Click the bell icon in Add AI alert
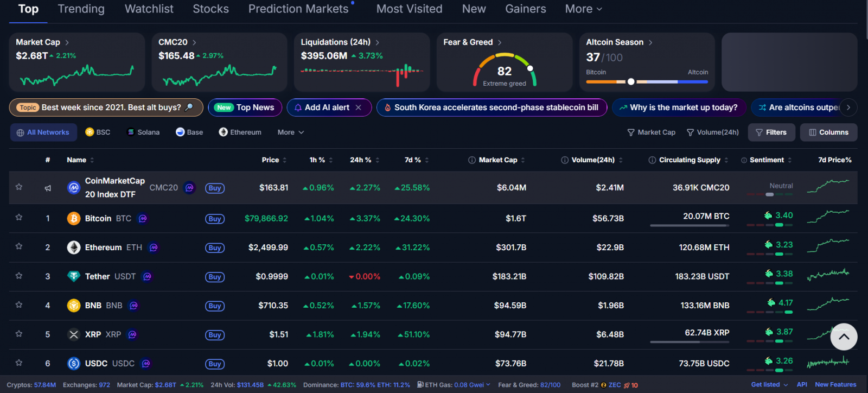 pos(298,107)
